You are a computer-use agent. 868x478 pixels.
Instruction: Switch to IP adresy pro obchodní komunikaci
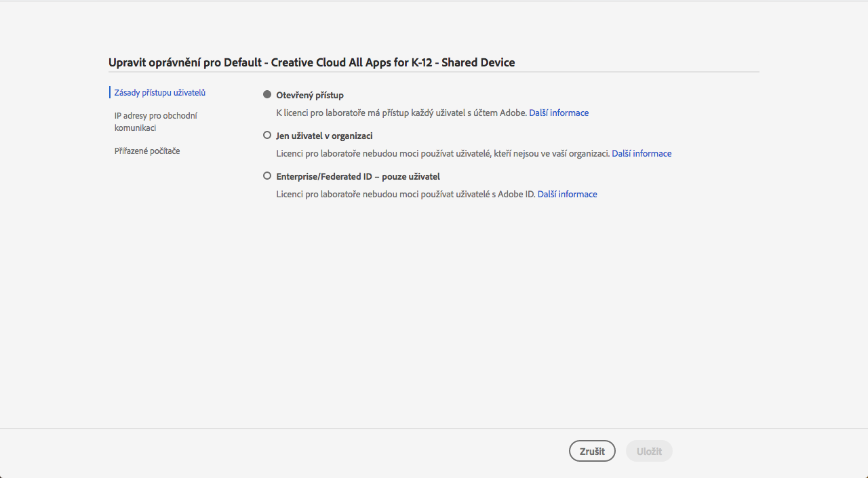coord(156,122)
